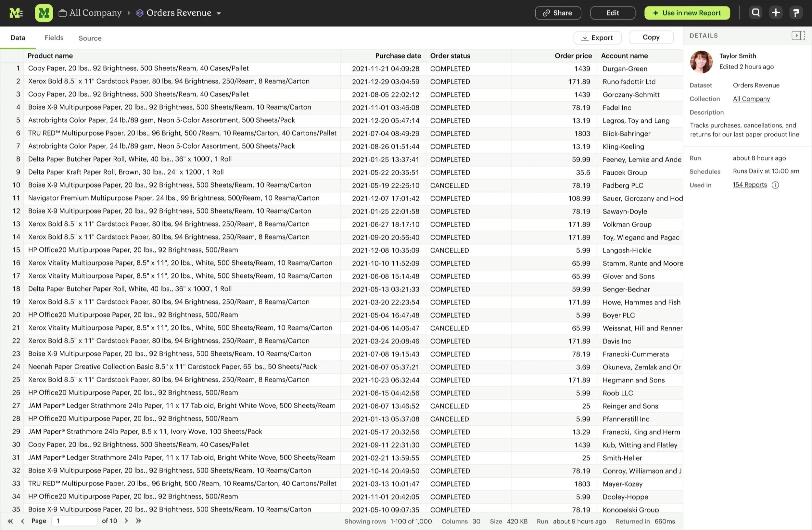Click the Export button

coord(597,38)
